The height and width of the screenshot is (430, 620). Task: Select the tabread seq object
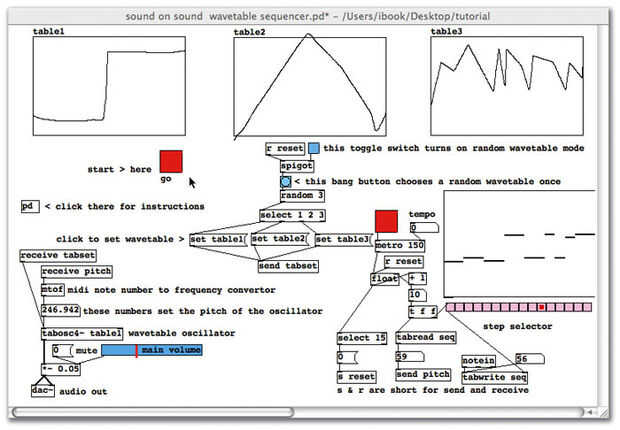pyautogui.click(x=426, y=337)
